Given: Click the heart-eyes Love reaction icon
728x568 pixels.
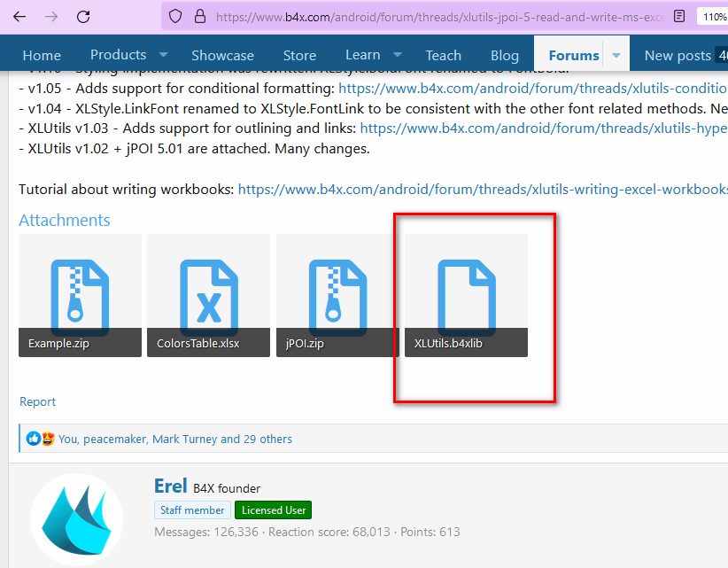Looking at the screenshot, I should (x=48, y=439).
